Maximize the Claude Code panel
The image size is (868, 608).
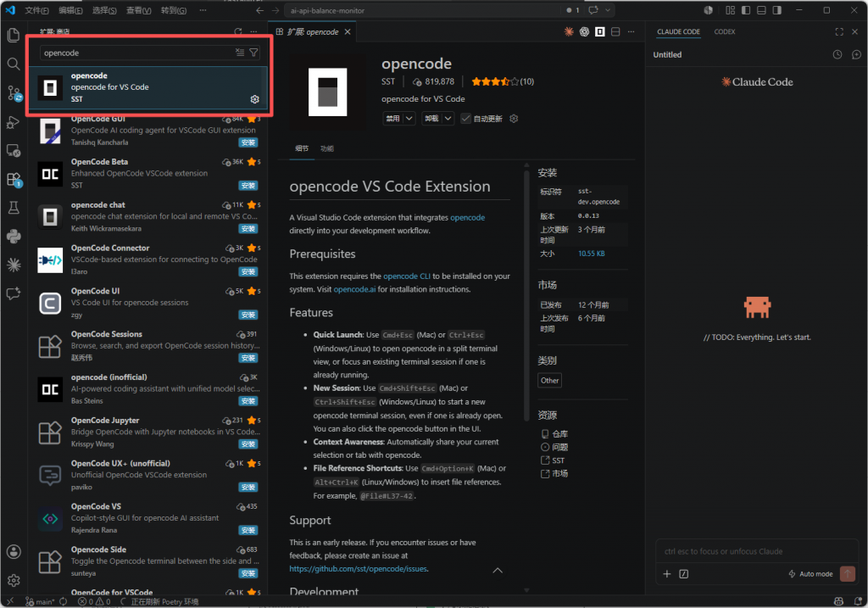[839, 32]
